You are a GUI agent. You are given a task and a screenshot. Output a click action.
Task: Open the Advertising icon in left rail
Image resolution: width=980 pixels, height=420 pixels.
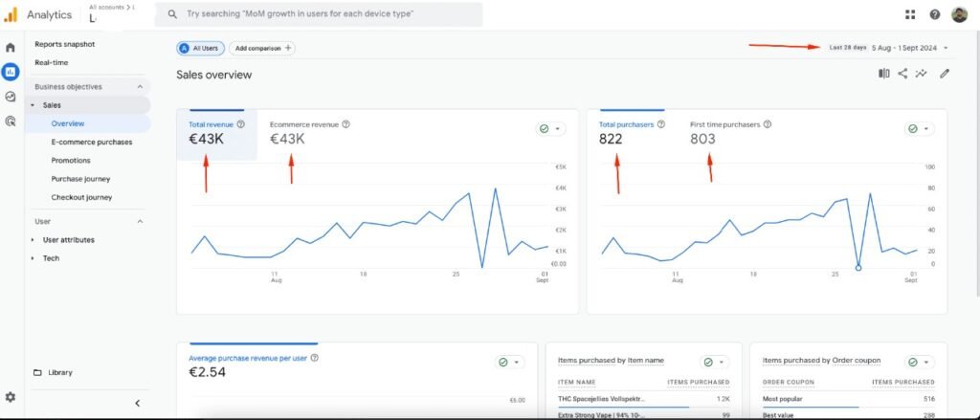pyautogui.click(x=11, y=122)
